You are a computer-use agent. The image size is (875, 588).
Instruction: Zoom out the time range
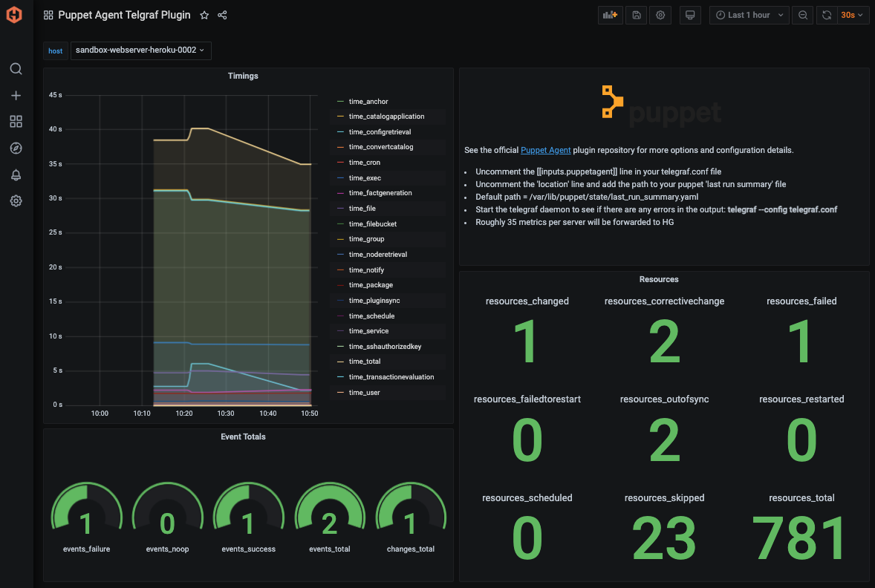pyautogui.click(x=802, y=15)
